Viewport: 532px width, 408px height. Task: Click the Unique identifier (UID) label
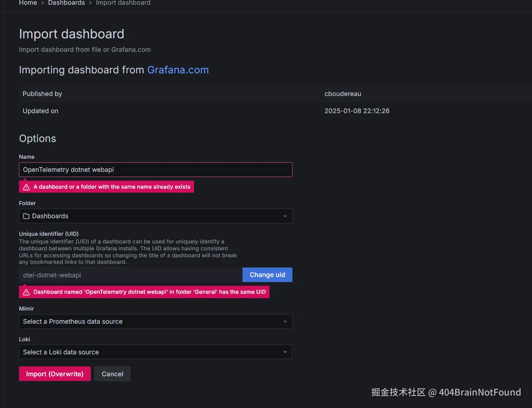tap(49, 234)
